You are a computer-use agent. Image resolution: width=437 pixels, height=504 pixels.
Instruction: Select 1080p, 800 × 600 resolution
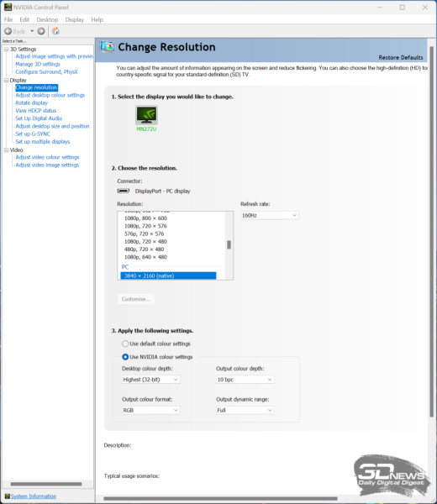pyautogui.click(x=145, y=218)
